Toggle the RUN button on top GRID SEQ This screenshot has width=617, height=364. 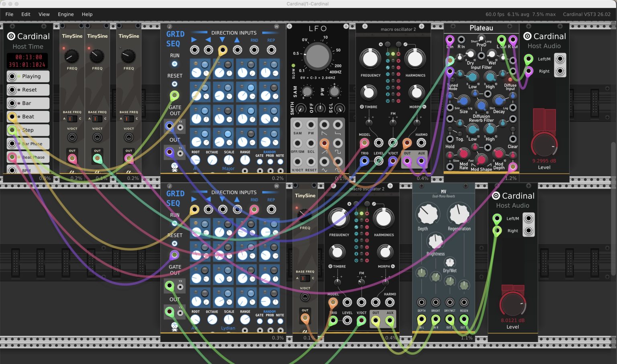(175, 64)
